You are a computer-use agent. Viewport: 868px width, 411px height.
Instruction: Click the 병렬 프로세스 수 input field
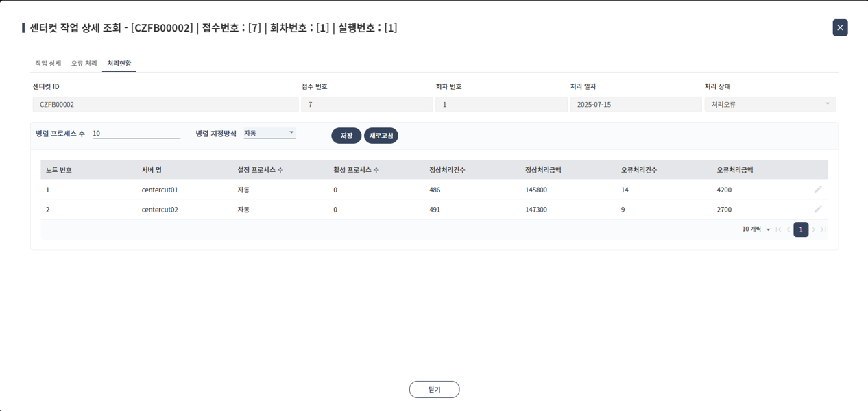point(135,132)
